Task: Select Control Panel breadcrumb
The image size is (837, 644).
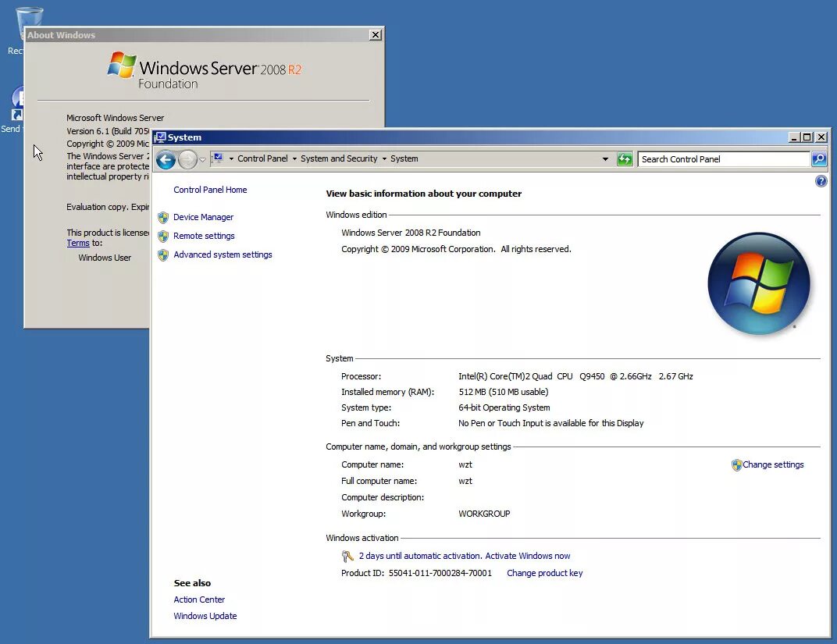Action: point(262,158)
